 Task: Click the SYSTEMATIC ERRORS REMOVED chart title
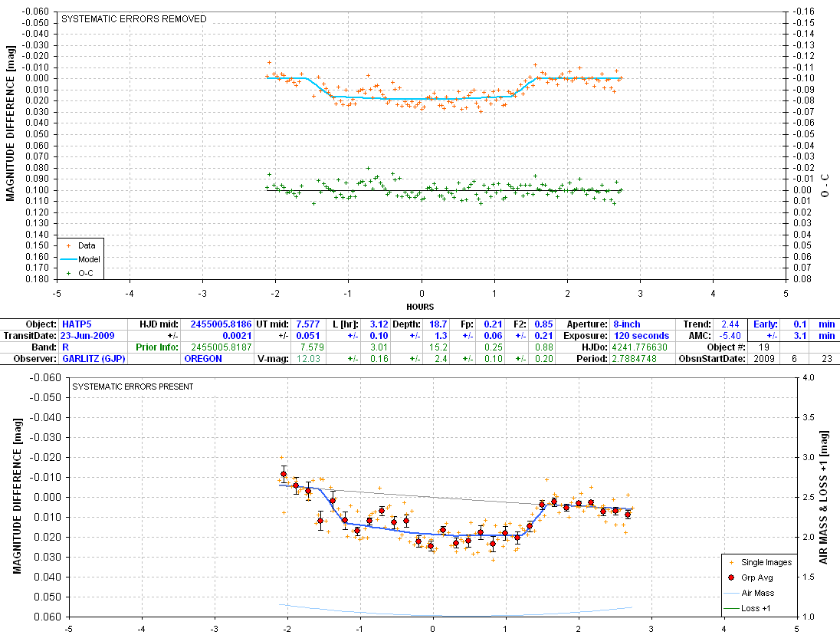134,18
